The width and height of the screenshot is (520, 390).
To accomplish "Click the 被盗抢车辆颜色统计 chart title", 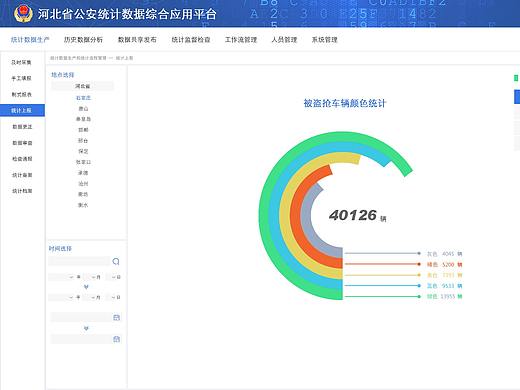I will (345, 103).
